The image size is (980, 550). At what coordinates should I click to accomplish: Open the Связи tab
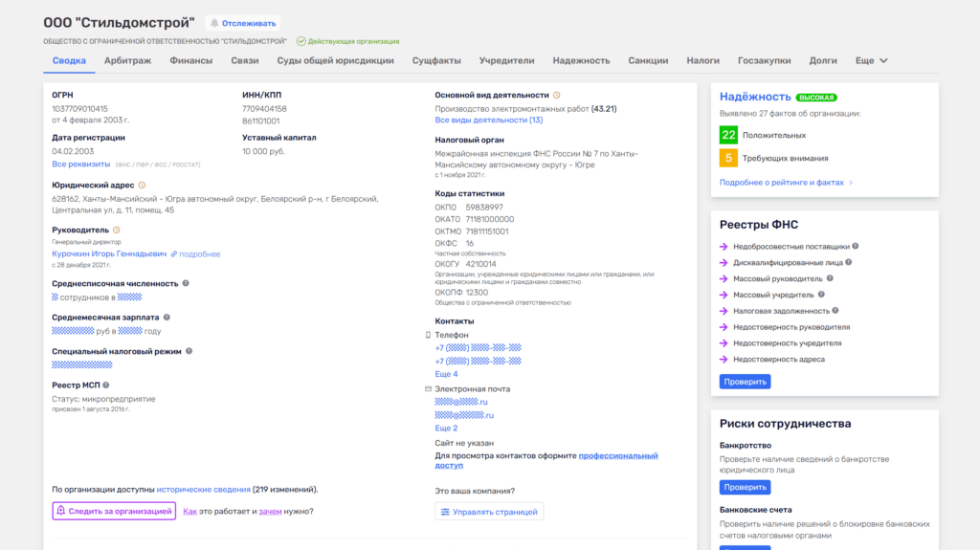[245, 60]
